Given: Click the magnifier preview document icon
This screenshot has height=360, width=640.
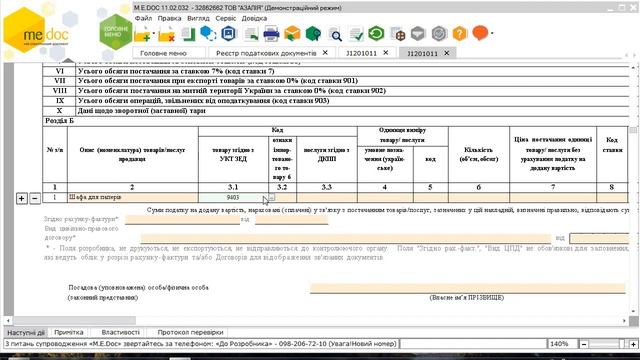Looking at the screenshot, I should tap(335, 35).
